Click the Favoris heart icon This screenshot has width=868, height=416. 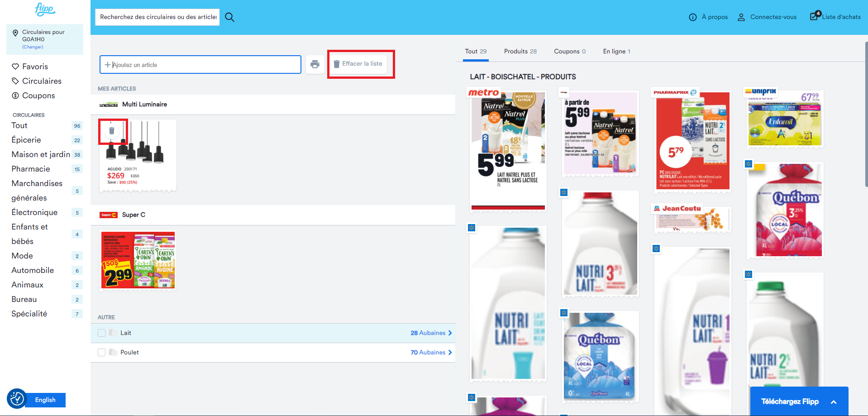15,67
